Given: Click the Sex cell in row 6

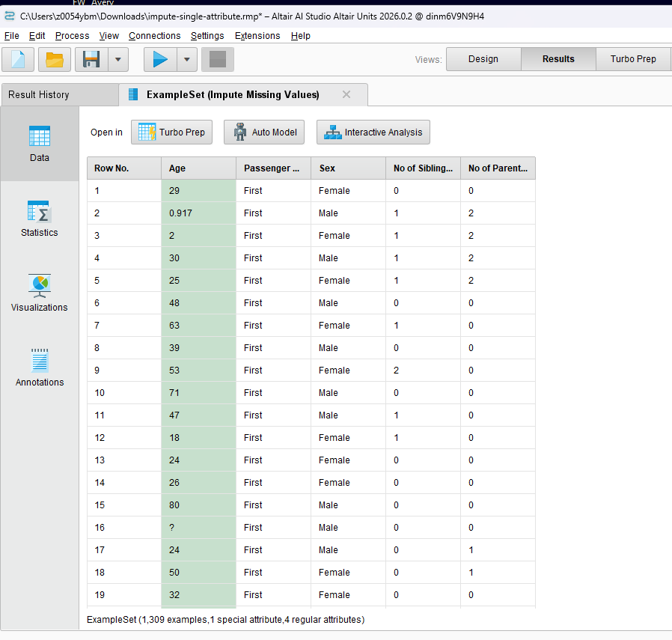Looking at the screenshot, I should pos(349,303).
